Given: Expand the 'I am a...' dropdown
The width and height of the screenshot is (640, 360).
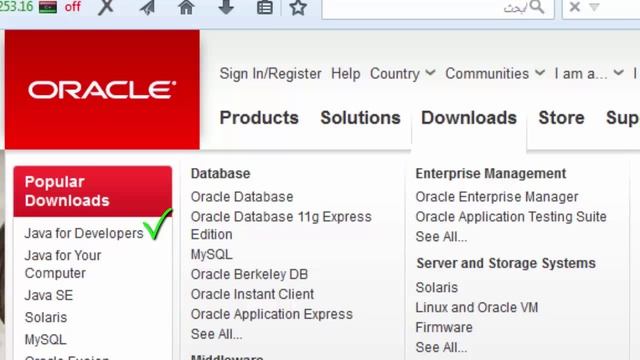Looking at the screenshot, I should pos(589,73).
